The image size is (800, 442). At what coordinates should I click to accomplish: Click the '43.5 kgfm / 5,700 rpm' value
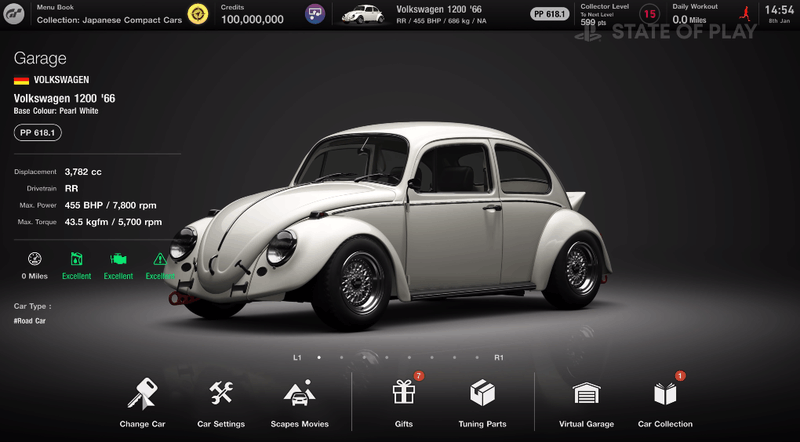click(x=113, y=222)
